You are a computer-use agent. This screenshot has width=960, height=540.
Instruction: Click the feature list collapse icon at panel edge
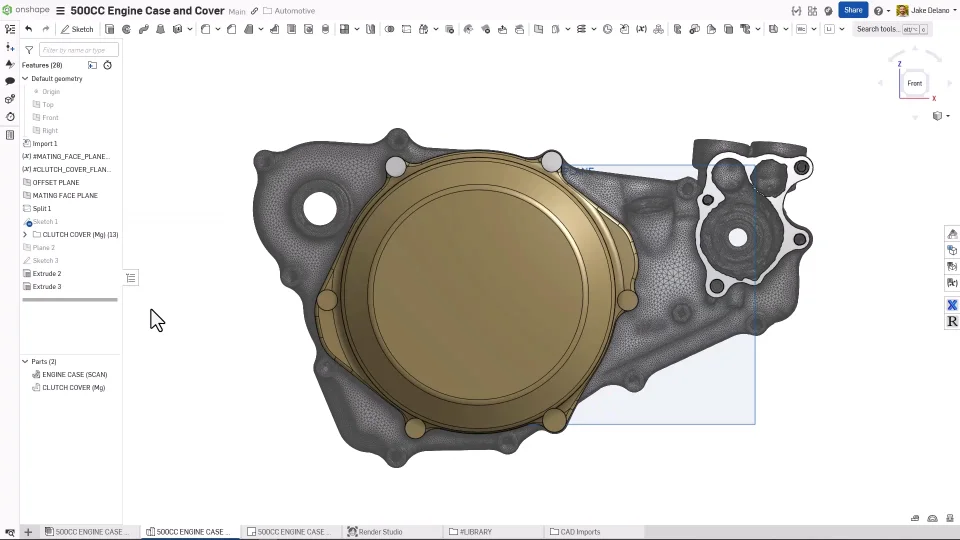pyautogui.click(x=131, y=278)
